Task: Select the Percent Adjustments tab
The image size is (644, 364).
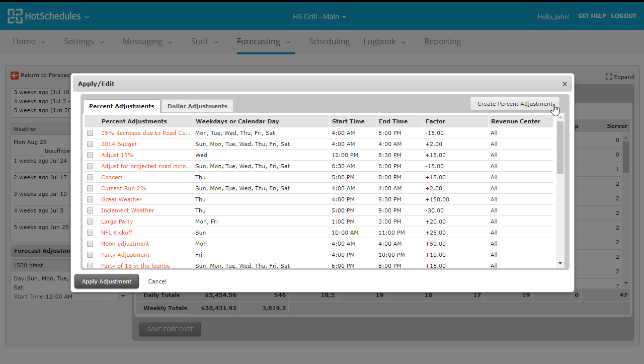Action: tap(122, 106)
